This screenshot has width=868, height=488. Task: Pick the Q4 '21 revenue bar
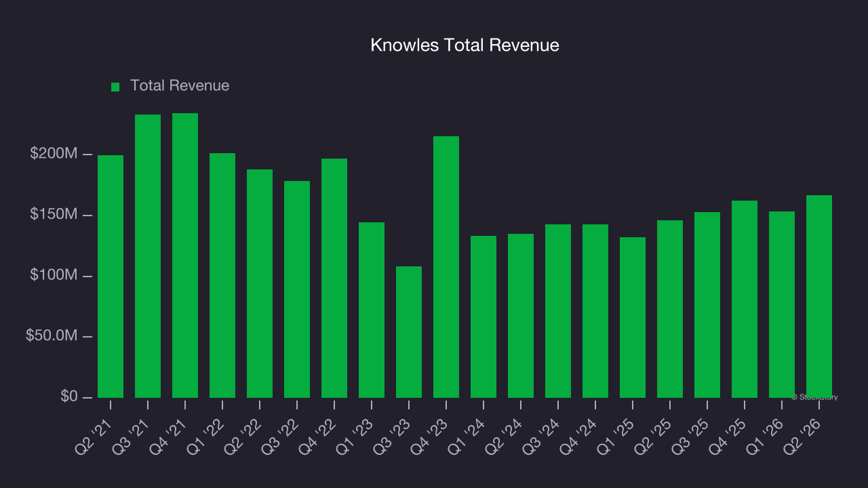185,256
